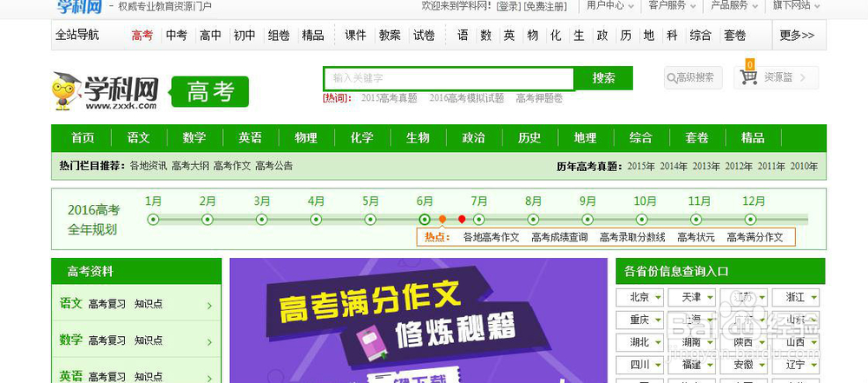This screenshot has height=383, width=868.
Task: Click the green 高考 channel badge
Action: [x=210, y=91]
